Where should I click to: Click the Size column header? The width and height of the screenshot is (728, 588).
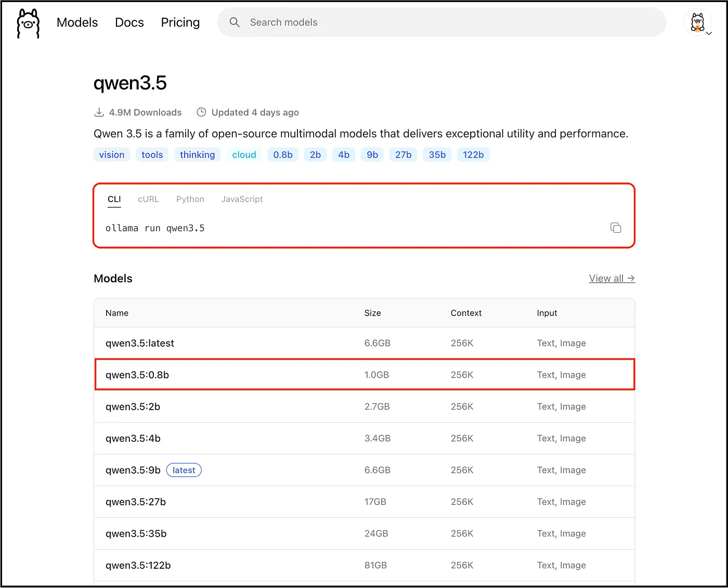point(373,313)
